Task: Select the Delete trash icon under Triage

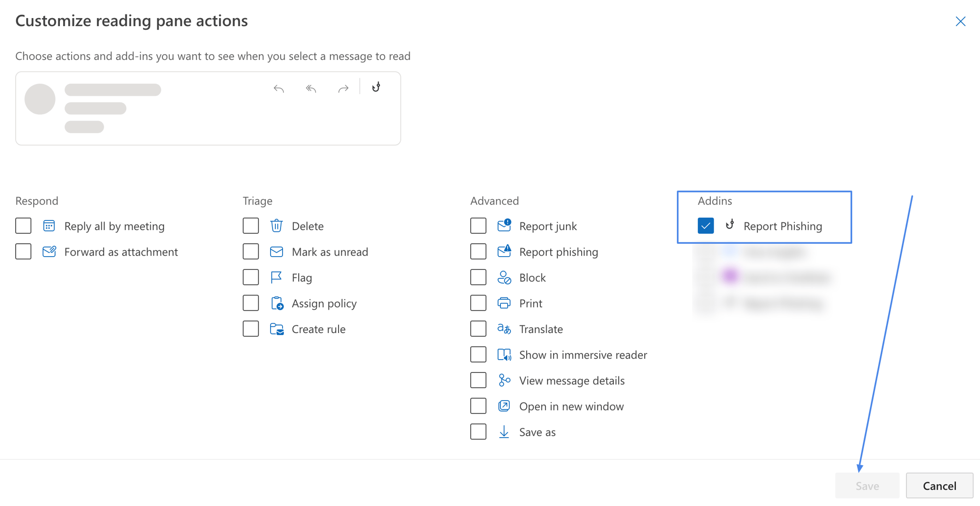Action: click(x=277, y=226)
